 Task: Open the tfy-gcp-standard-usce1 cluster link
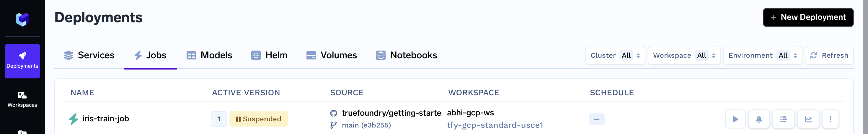point(495,125)
